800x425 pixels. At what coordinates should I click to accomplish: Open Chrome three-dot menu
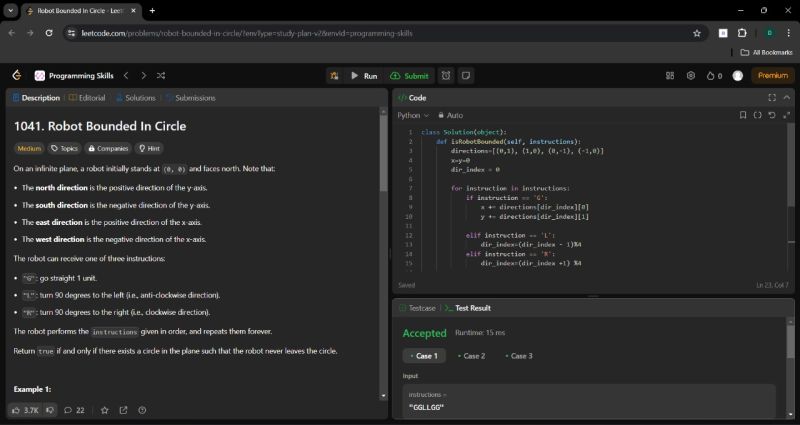[x=789, y=33]
